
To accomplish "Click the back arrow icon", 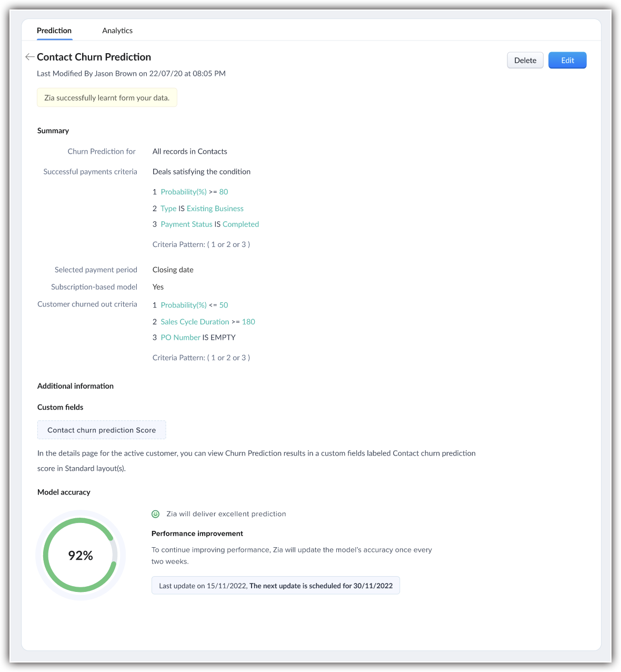I will (29, 57).
